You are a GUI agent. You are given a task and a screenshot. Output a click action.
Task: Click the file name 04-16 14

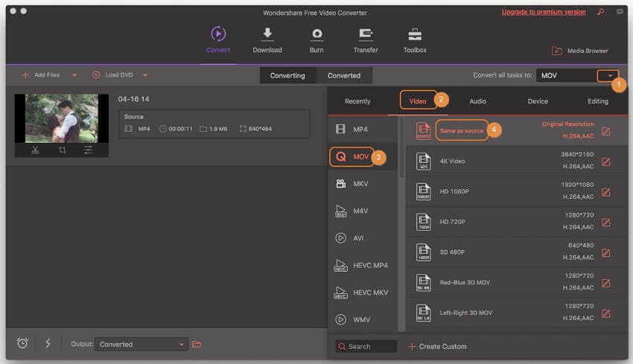pos(133,99)
